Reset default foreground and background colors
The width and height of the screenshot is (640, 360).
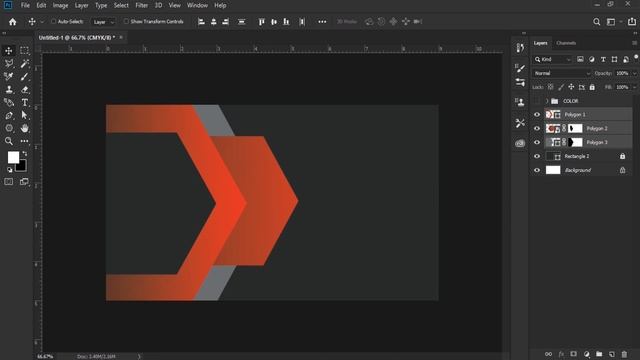click(x=9, y=170)
